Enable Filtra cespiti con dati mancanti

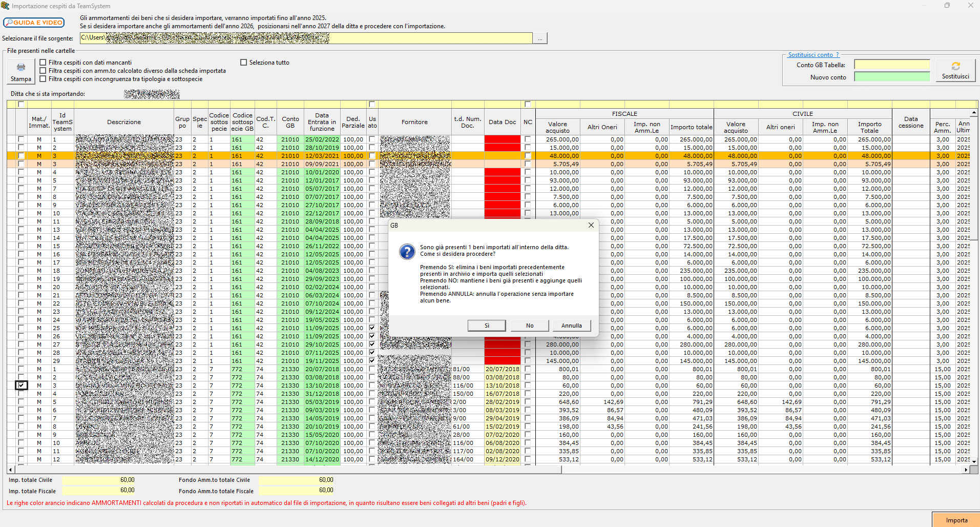coord(43,63)
